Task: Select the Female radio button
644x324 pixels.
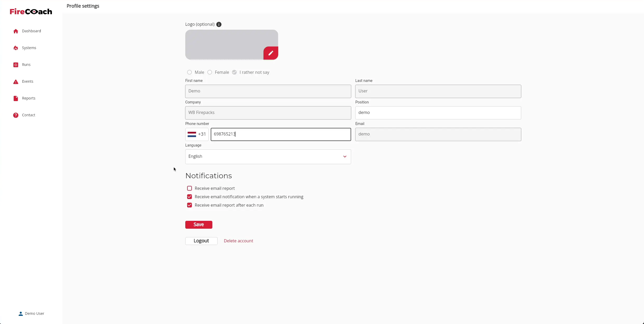Action: click(210, 72)
